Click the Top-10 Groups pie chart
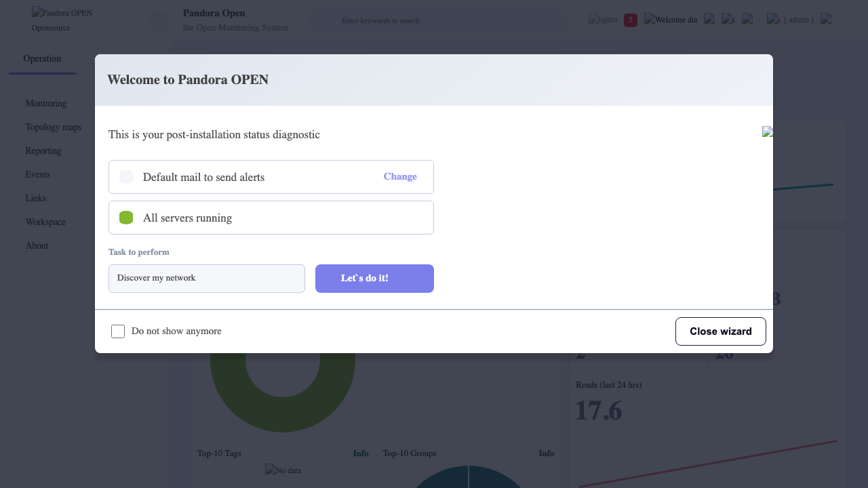The image size is (868, 488). [469, 476]
